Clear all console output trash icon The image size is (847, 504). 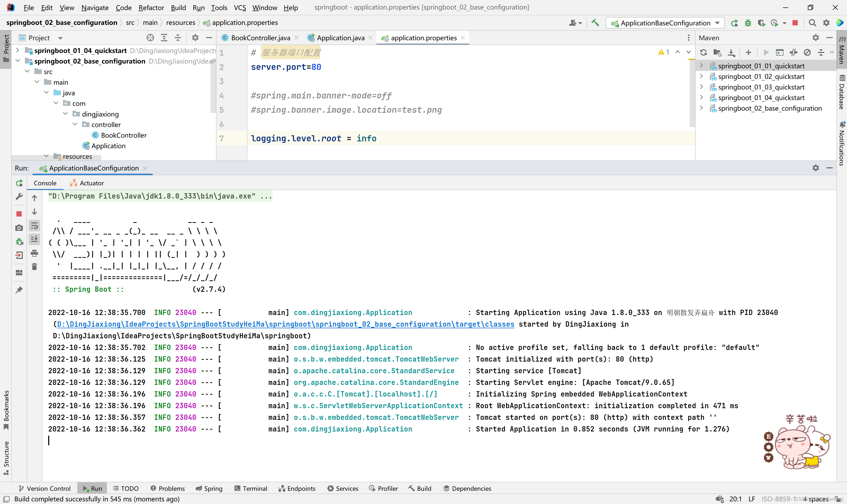tap(34, 267)
